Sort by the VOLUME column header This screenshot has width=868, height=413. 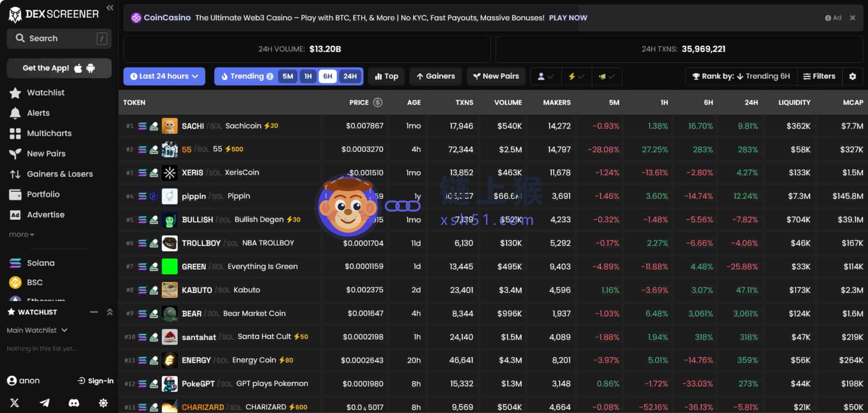click(x=508, y=103)
